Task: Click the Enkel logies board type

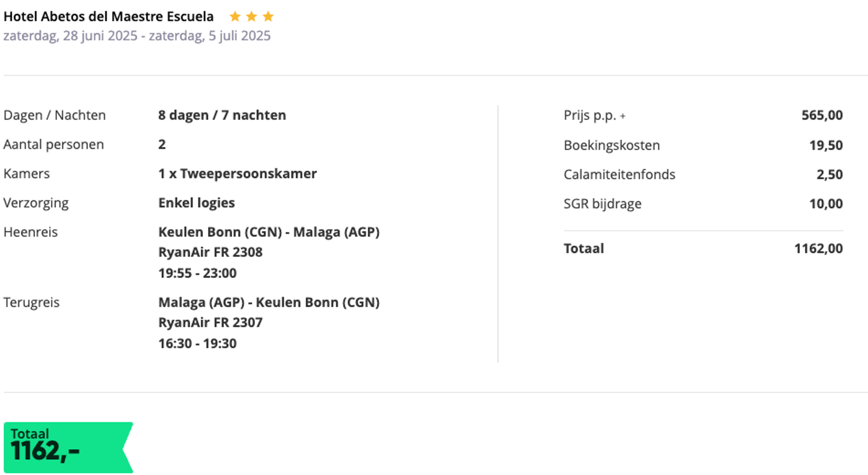Action: [197, 203]
